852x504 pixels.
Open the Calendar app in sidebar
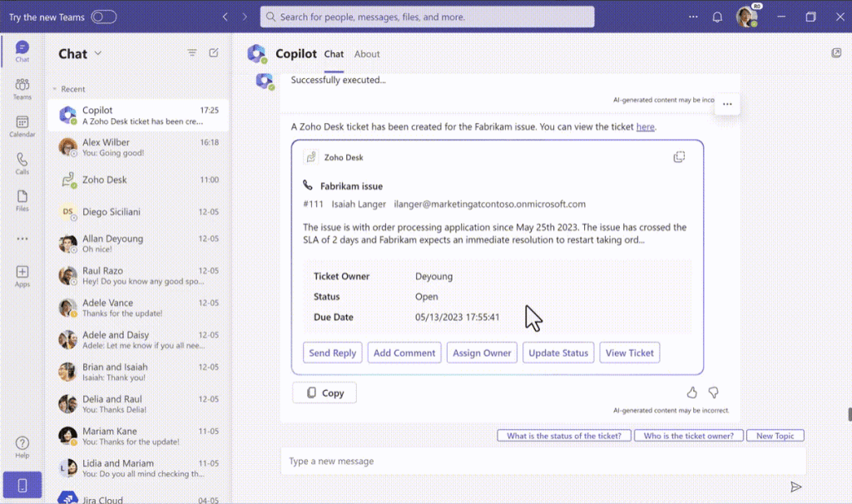tap(22, 126)
